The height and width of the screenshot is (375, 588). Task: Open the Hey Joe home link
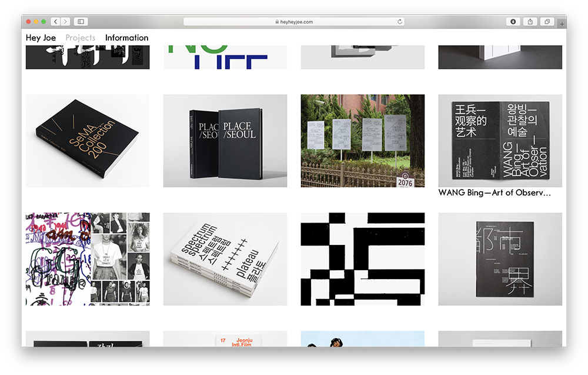[41, 38]
